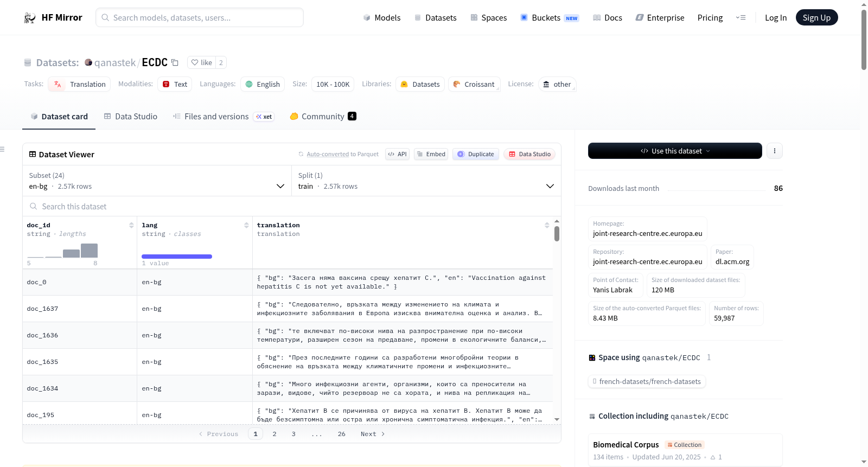The width and height of the screenshot is (868, 467).
Task: Switch to the Data Studio tab
Action: pos(131,116)
